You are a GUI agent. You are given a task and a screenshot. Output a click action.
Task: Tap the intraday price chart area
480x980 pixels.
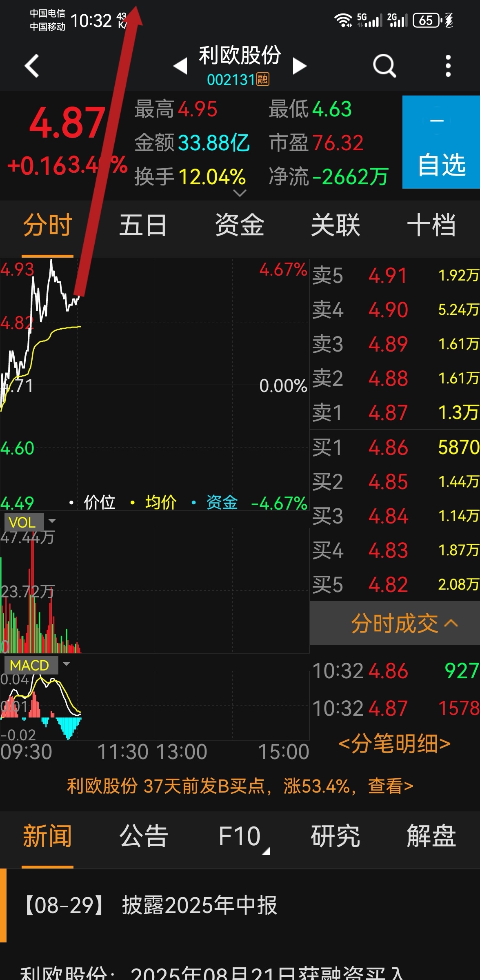click(155, 384)
